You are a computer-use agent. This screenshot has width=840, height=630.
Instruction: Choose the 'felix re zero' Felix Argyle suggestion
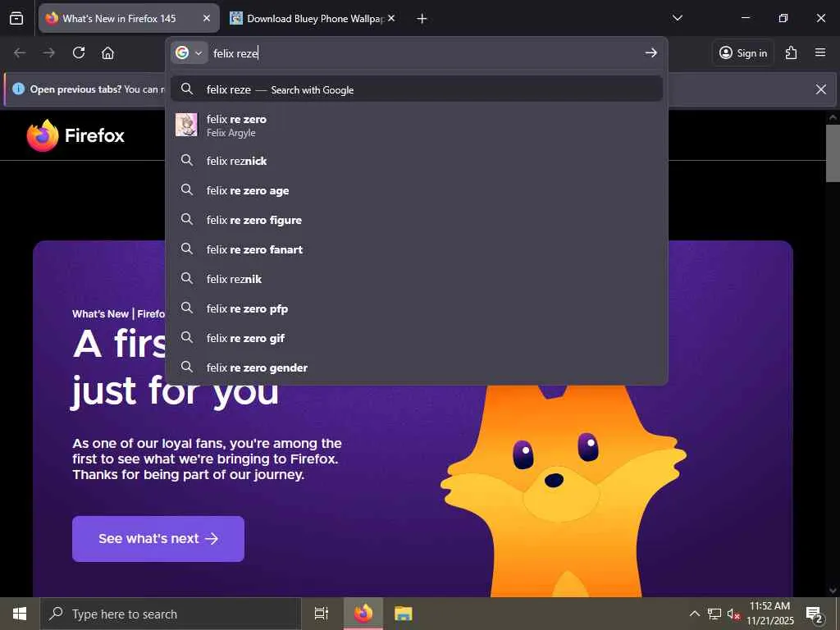coord(417,126)
